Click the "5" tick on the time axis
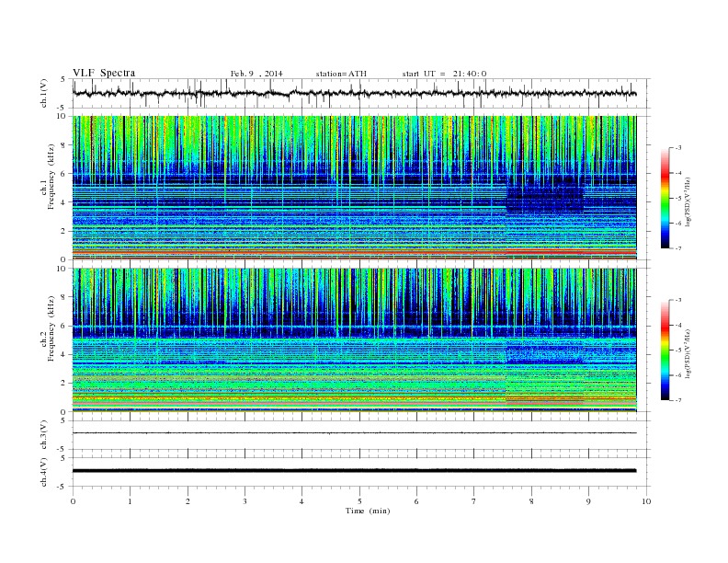This screenshot has height=563, width=728. pos(359,501)
